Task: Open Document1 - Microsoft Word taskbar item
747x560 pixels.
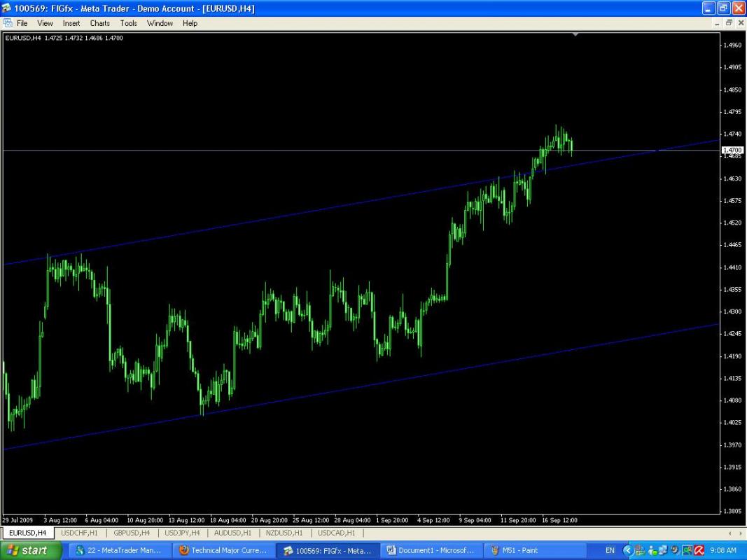Action: (x=429, y=550)
